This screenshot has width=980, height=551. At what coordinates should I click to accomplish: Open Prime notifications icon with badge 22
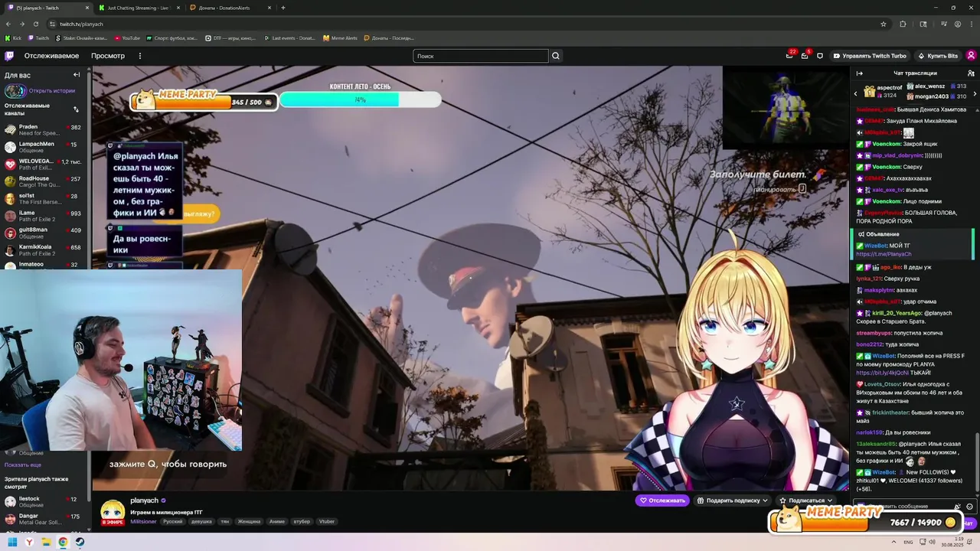[789, 56]
